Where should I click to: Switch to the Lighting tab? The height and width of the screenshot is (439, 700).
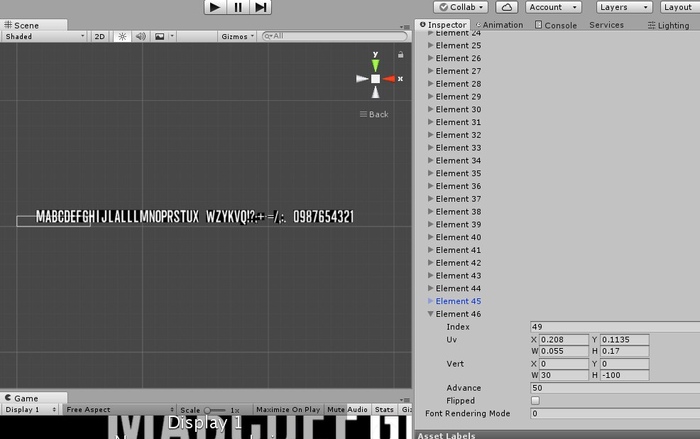(x=669, y=25)
